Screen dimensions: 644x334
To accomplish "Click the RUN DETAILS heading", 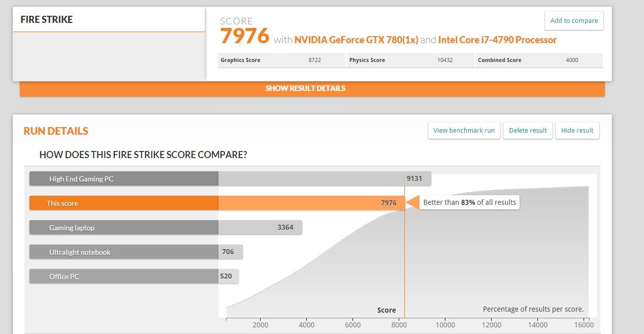I will click(x=56, y=131).
